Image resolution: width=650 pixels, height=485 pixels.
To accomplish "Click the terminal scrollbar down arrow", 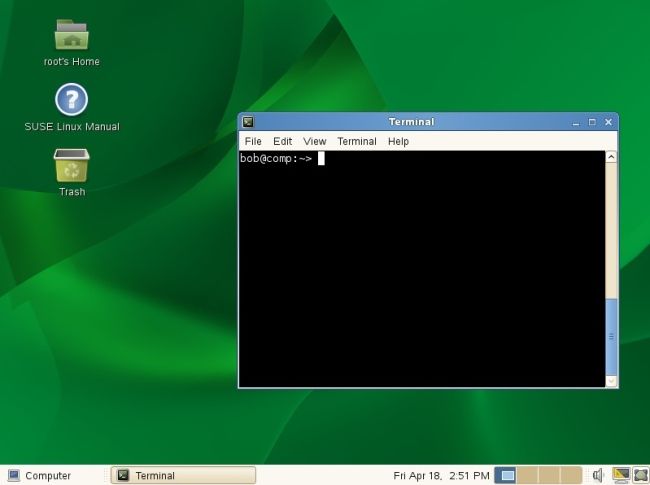I will pos(611,381).
